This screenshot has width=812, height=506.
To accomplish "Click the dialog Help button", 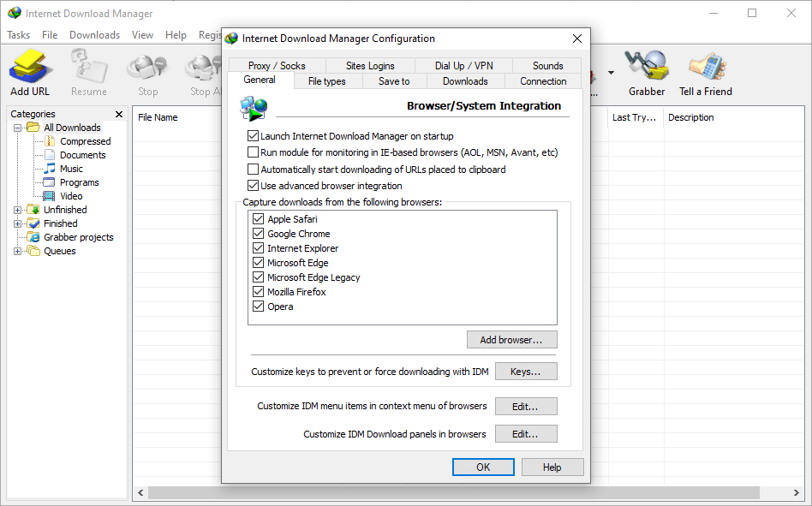I will pyautogui.click(x=552, y=467).
